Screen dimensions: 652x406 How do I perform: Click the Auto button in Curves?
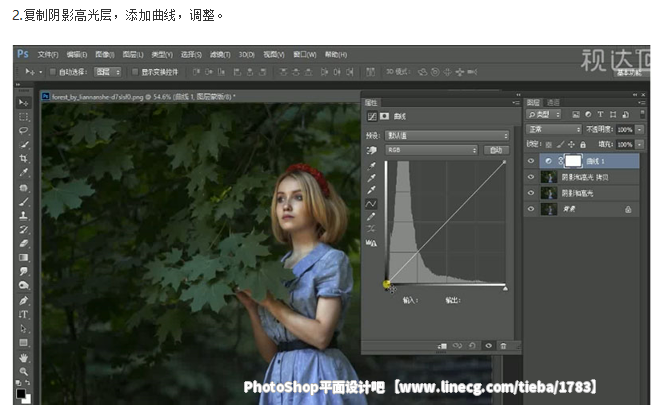(x=496, y=150)
